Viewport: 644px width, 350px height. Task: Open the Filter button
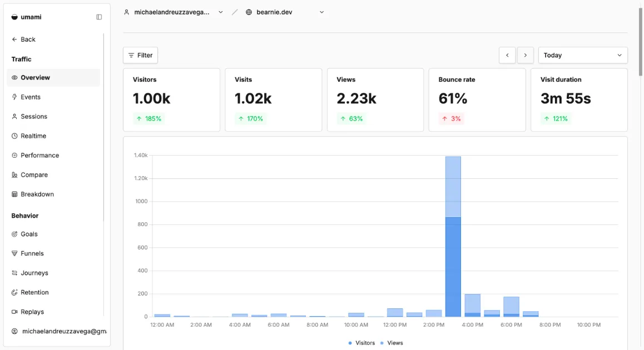point(140,56)
